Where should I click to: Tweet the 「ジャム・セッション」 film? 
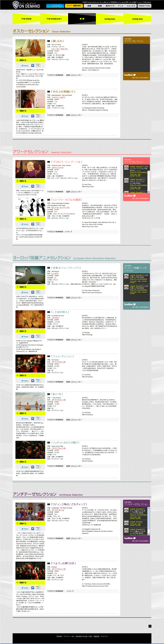[x=25, y=380]
